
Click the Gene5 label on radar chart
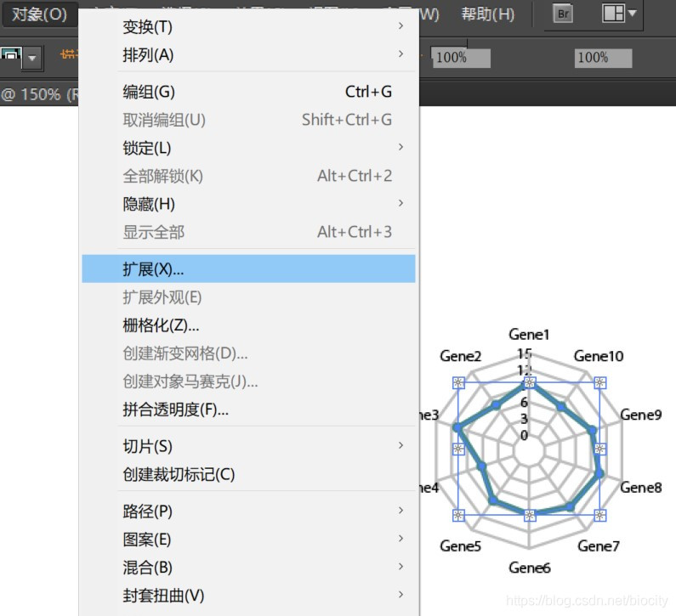pos(460,545)
